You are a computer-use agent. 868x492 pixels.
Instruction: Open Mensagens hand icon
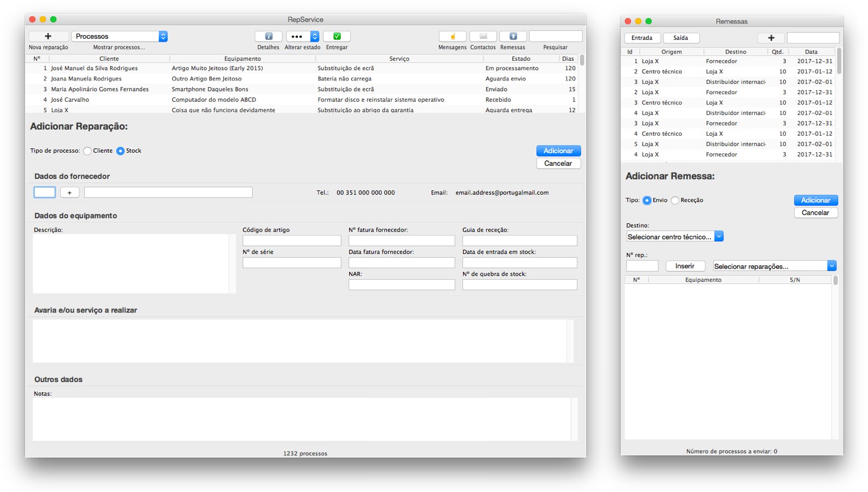453,36
